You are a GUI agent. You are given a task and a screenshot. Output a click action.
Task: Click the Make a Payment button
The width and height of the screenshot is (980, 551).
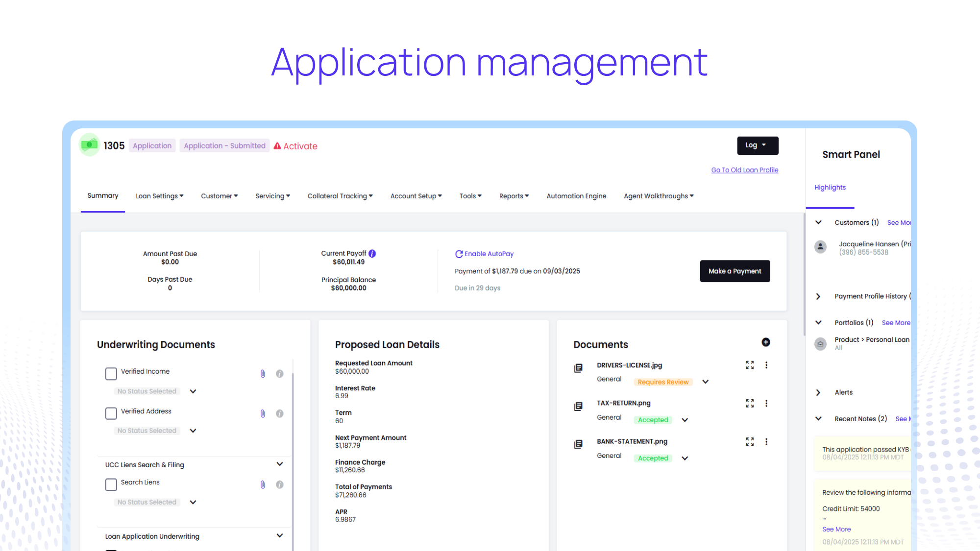[735, 271]
